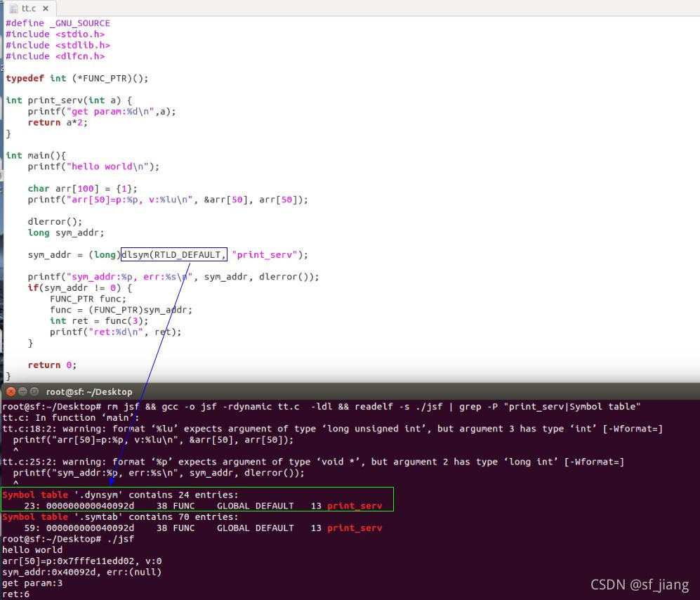Click '#include <stdlib.h>' line
Image resolution: width=700 pixels, height=600 pixels.
58,46
